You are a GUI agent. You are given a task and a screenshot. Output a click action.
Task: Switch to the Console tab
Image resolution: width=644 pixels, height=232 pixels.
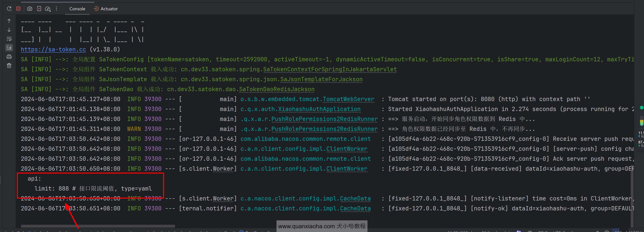pos(77,9)
